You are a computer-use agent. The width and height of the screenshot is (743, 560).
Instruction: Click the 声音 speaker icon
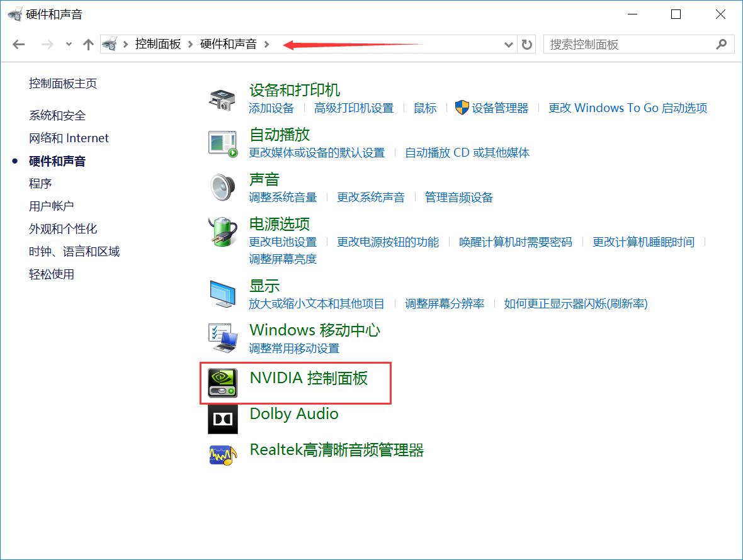coord(222,187)
